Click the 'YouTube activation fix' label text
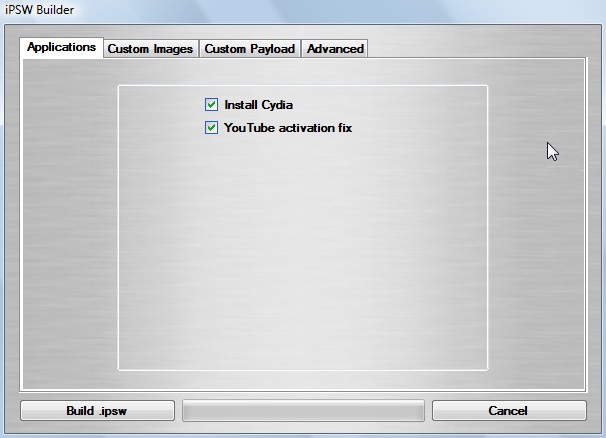Viewport: 606px width, 438px height. [x=288, y=128]
